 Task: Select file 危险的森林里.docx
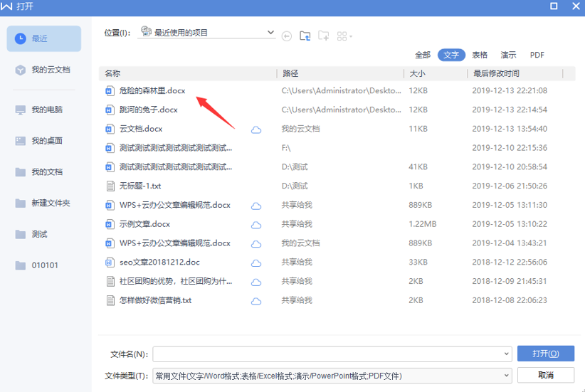[152, 90]
